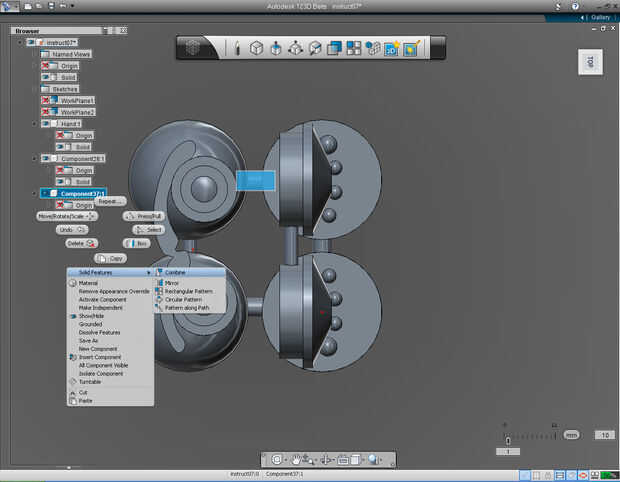Screen dimensions: 620x482
Task: Activate the Pan hand tool
Action: pyautogui.click(x=295, y=459)
